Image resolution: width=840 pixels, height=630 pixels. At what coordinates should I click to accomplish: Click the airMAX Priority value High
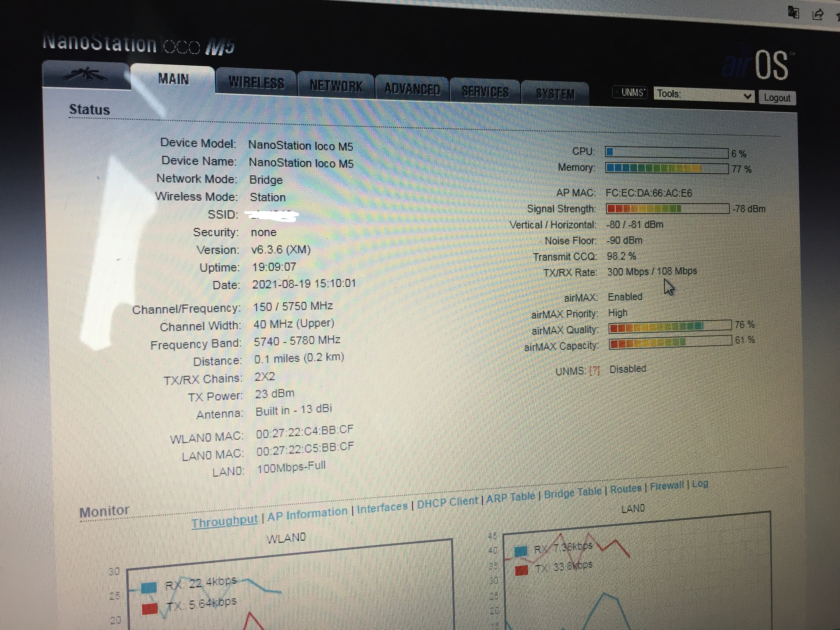coord(618,312)
